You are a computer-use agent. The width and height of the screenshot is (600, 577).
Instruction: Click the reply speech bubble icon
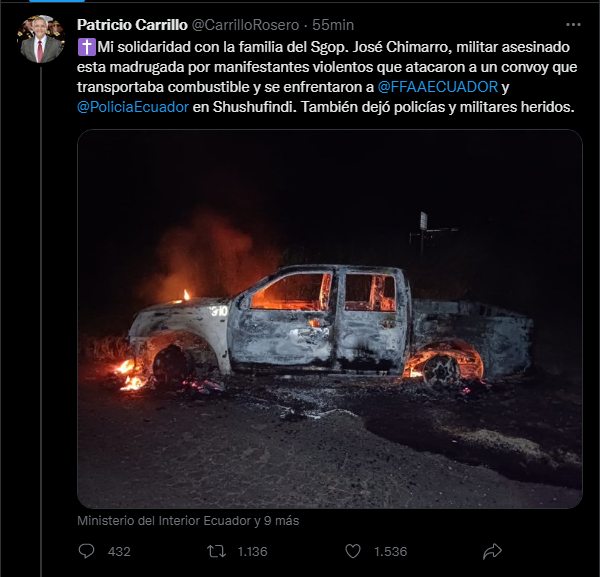(x=86, y=551)
